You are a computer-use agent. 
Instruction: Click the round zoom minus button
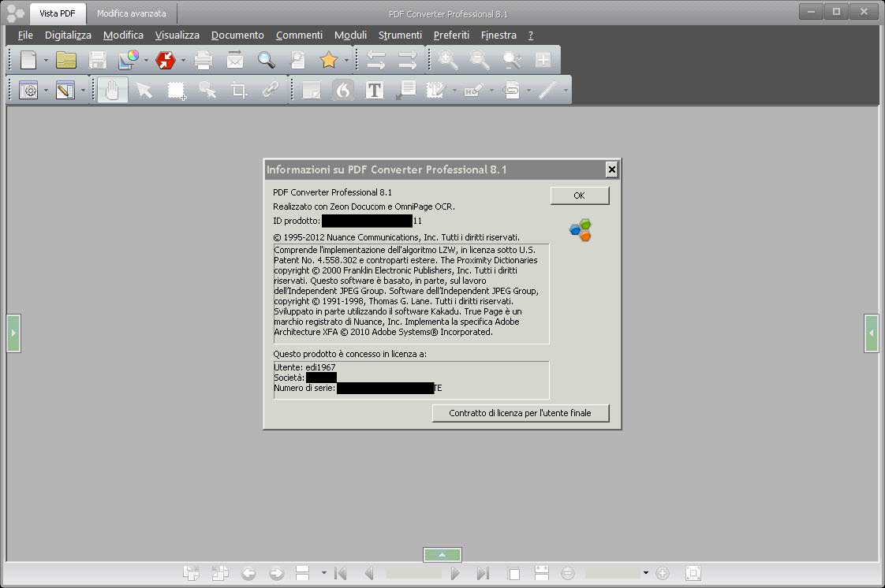568,573
